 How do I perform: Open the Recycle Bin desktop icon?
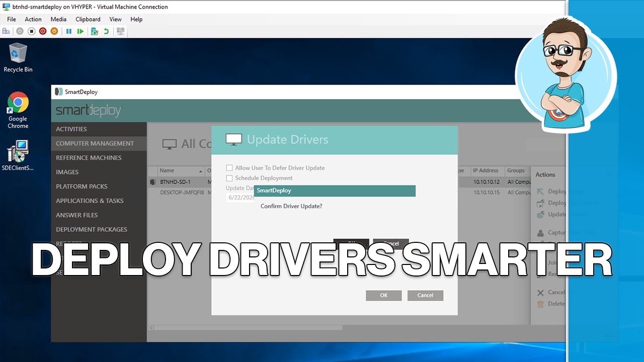pyautogui.click(x=18, y=58)
